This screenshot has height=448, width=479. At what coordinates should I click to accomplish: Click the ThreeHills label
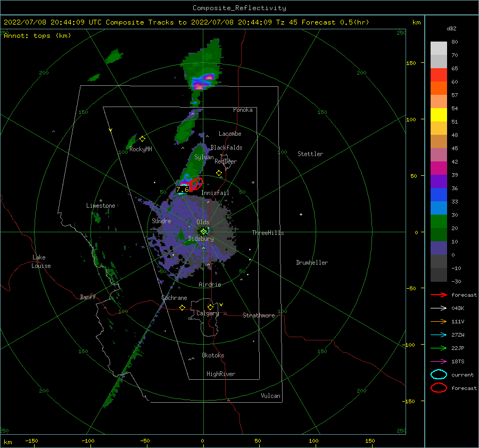pyautogui.click(x=268, y=233)
